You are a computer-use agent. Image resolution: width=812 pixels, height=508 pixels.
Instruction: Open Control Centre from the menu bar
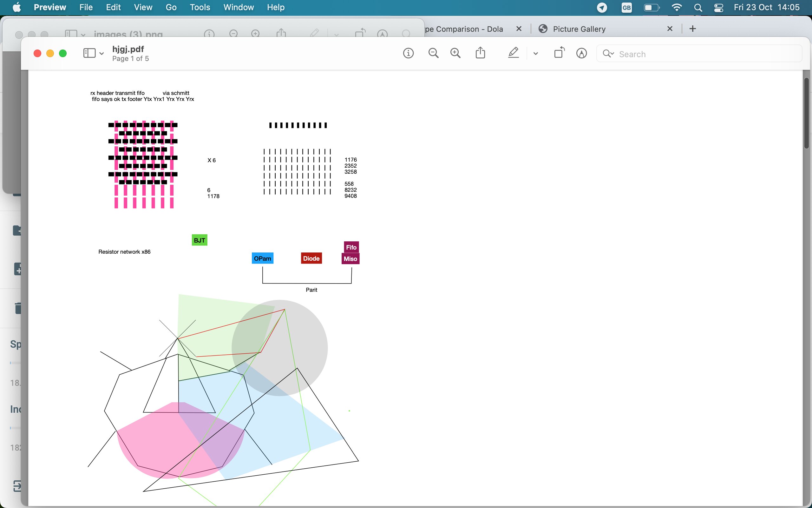718,8
